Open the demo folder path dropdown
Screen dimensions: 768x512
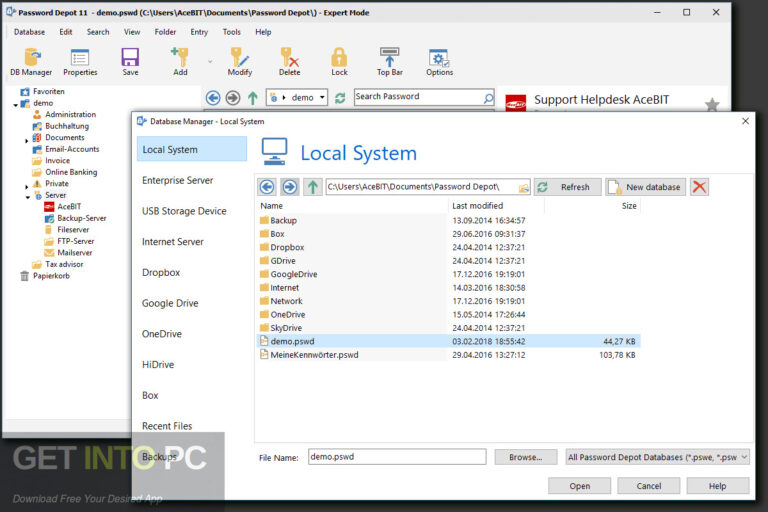[322, 98]
